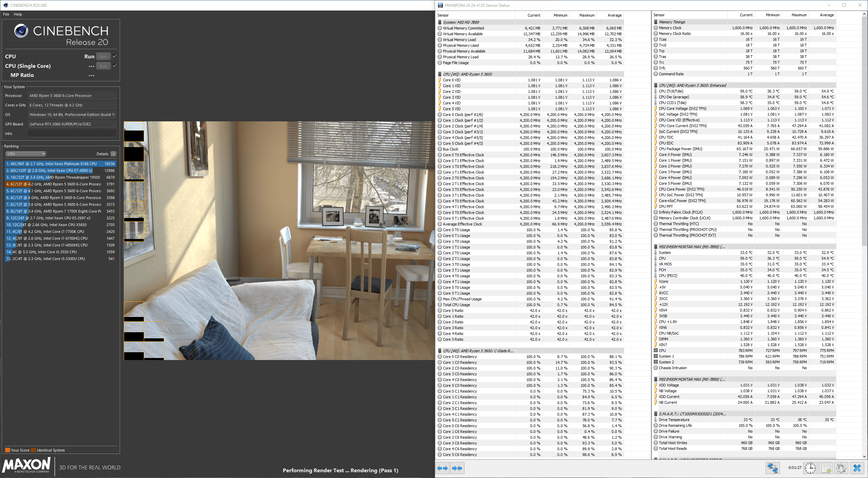868x478 pixels.
Task: Click circle icon beside Total CPU Usage
Action: (440, 305)
